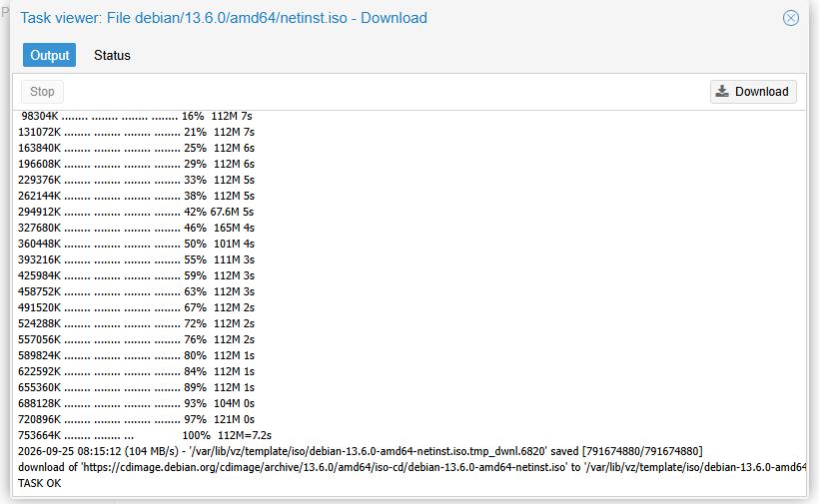Select the Output tab
Viewport: 819px width, 504px height.
coord(50,55)
